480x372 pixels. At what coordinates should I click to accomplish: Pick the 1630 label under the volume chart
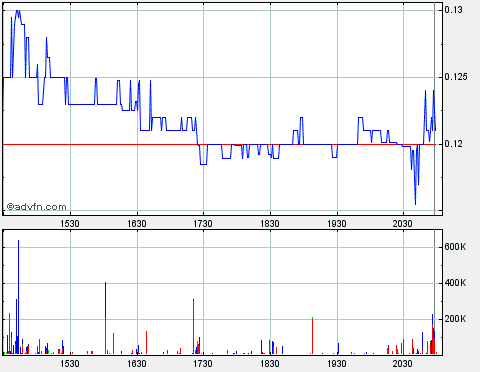[x=137, y=363]
